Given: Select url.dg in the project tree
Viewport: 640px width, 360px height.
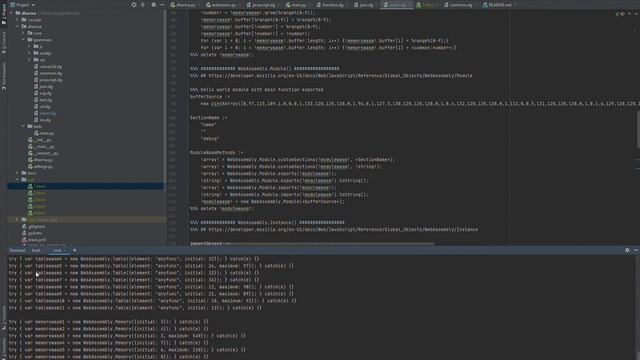Looking at the screenshot, I should coord(42,107).
